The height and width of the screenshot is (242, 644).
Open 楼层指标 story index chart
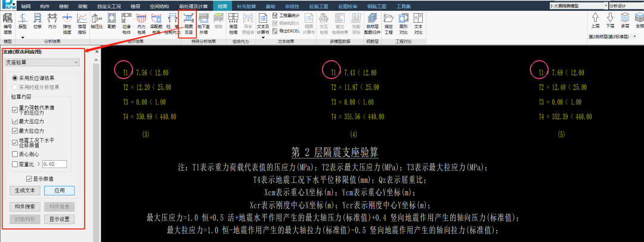[x=82, y=23]
